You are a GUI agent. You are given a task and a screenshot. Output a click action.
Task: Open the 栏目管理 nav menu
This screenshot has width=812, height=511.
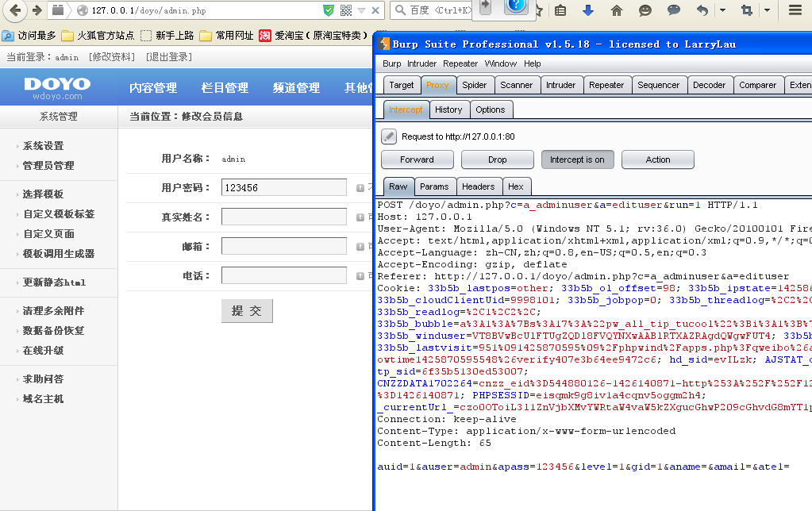225,88
